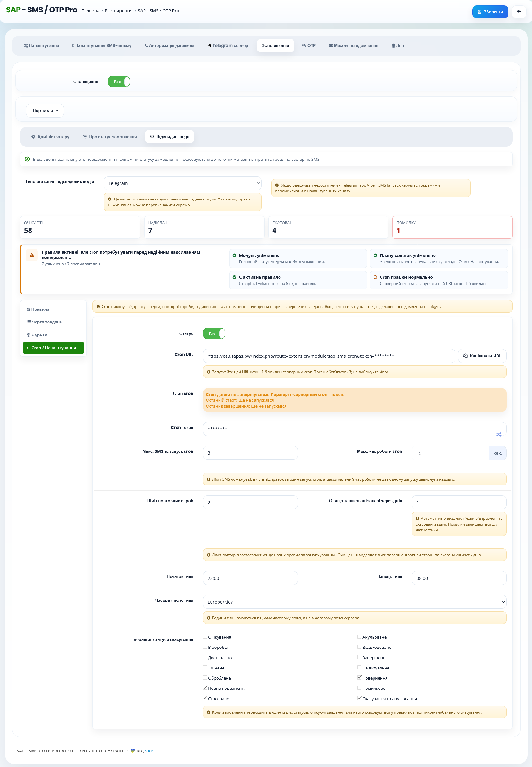
Task: Toggle the Сповіщення switch
Action: [x=119, y=82]
